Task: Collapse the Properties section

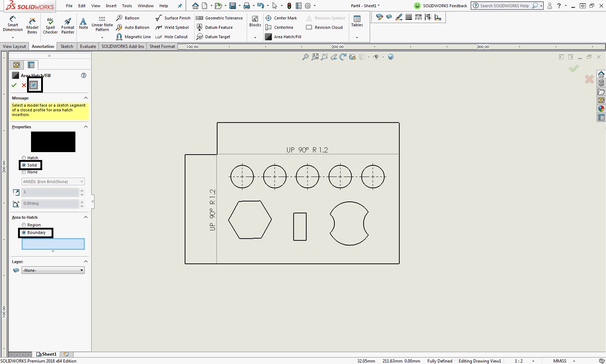Action: click(x=86, y=127)
